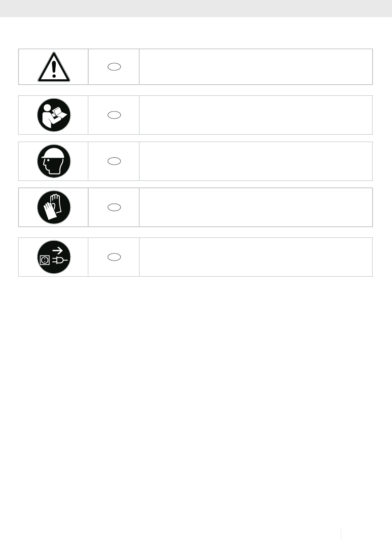Viewport: 392px width, 555px height.
Task: Click the warning triangle exclamation icon
Action: (54, 67)
